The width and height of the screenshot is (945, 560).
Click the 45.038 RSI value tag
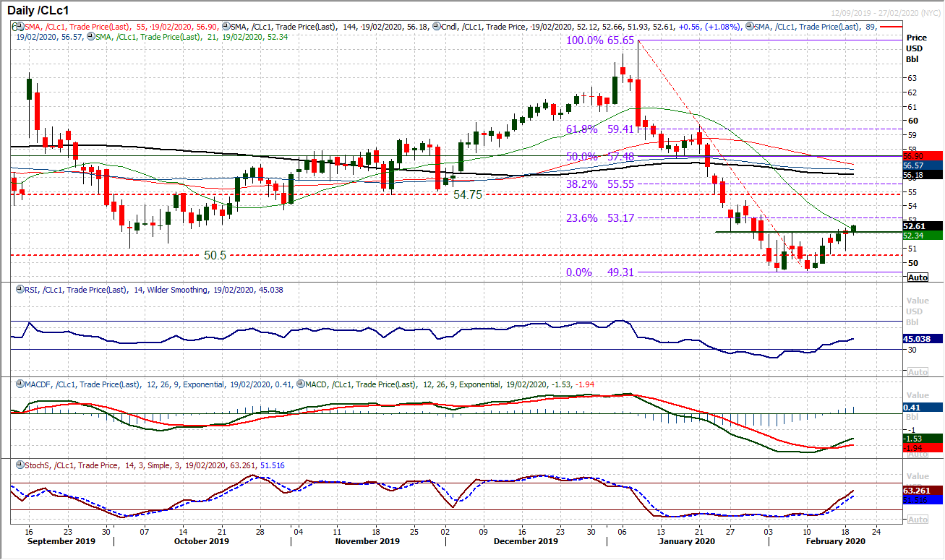923,338
